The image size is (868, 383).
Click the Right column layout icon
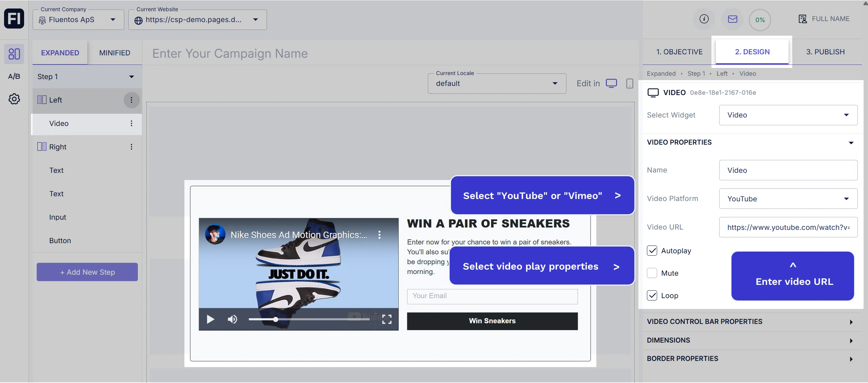pyautogui.click(x=42, y=147)
